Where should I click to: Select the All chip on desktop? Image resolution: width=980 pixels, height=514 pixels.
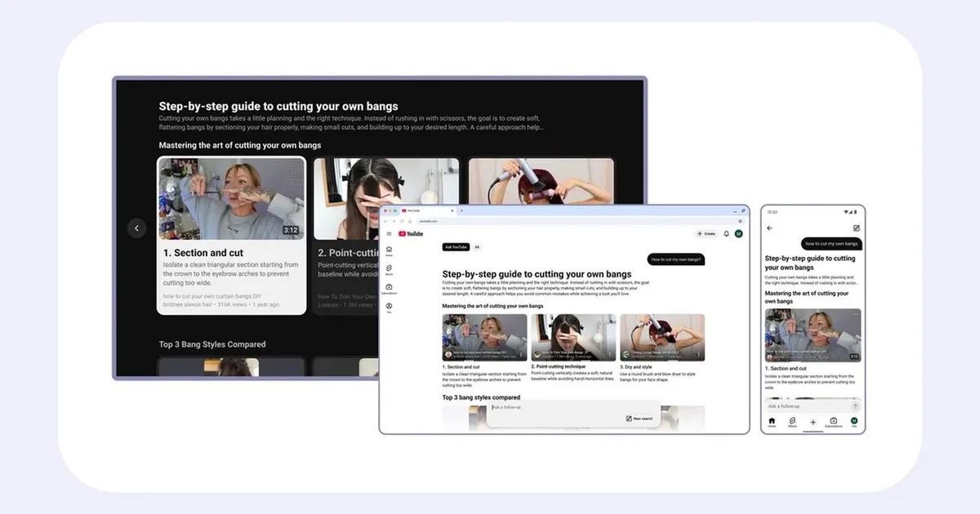coord(477,246)
